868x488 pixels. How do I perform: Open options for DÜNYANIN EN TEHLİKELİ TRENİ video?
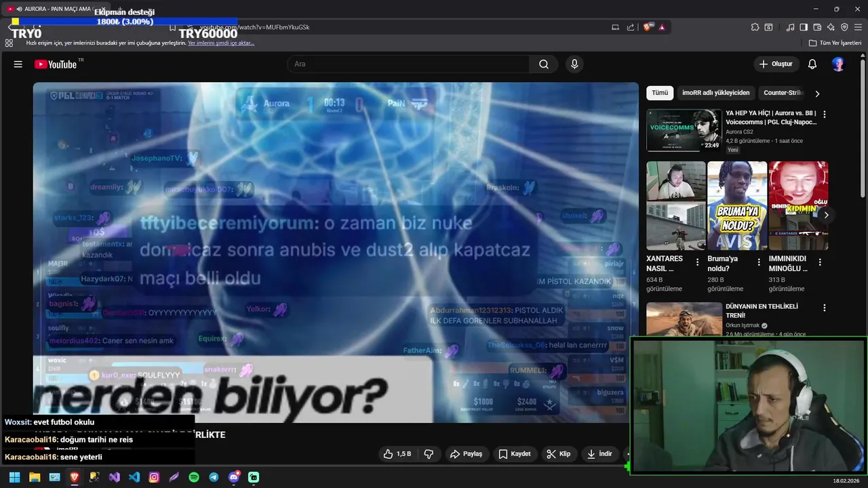click(825, 308)
